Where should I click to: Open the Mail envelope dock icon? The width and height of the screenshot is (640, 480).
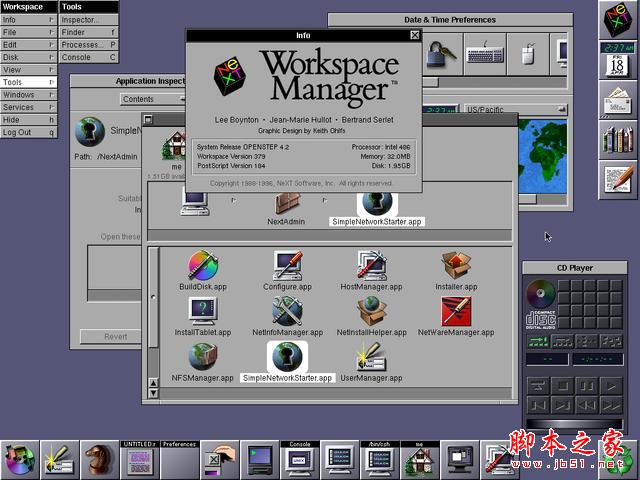pyautogui.click(x=618, y=100)
